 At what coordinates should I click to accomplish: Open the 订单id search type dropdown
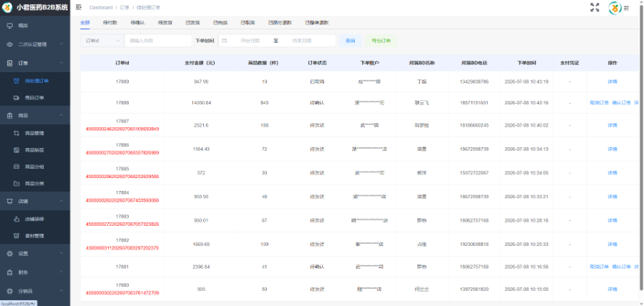click(x=102, y=41)
